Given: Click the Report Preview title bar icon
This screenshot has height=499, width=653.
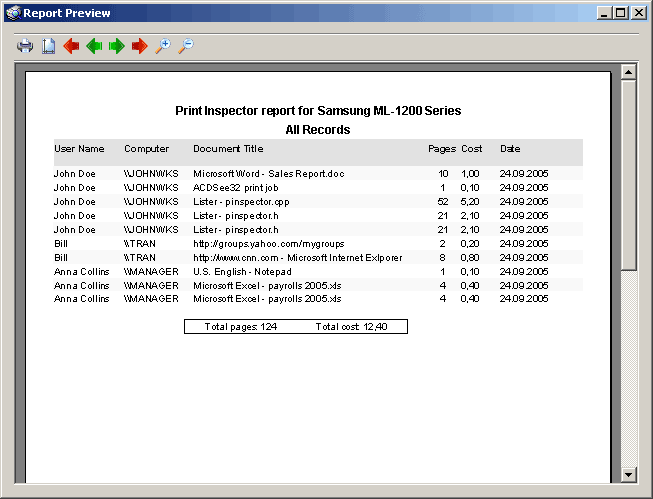Looking at the screenshot, I should click(13, 13).
